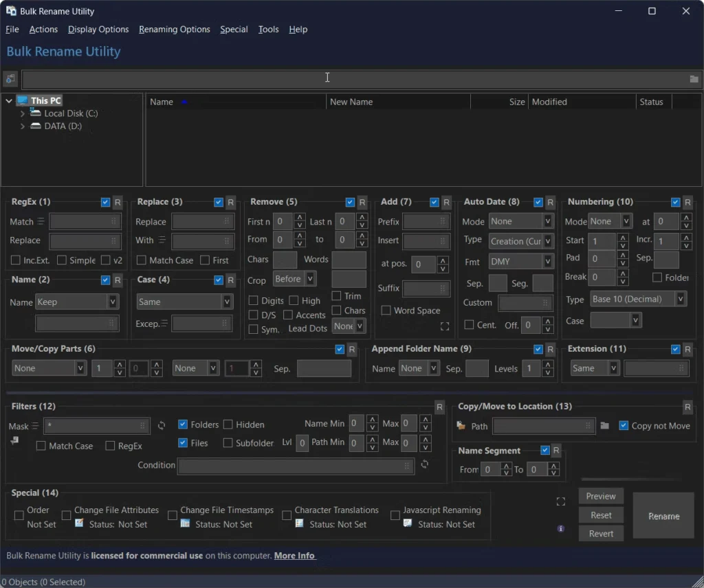
Task: Click the Preview button
Action: pos(601,496)
